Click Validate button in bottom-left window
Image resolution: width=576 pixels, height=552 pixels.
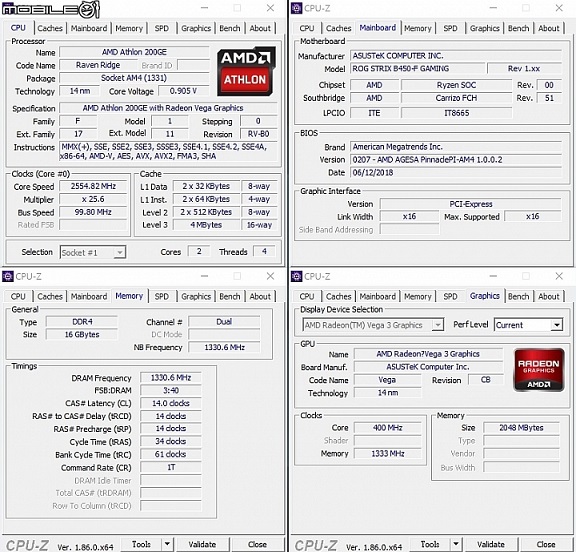202,544
